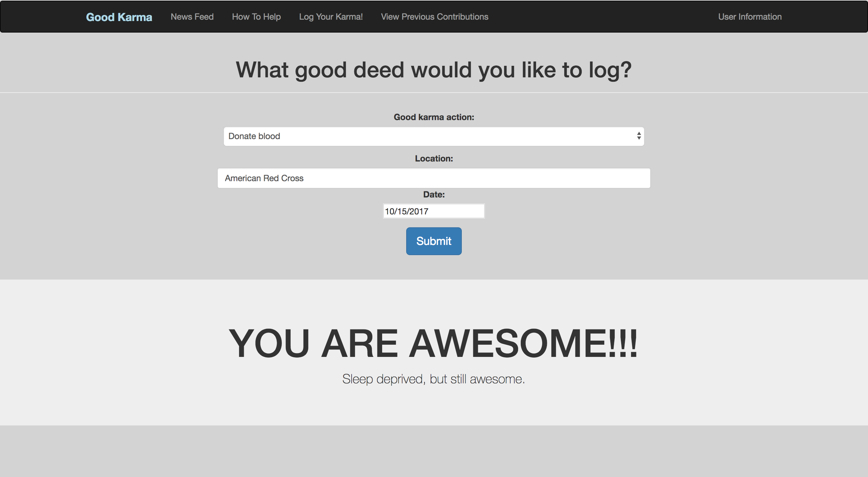Viewport: 868px width, 477px height.
Task: Click the 'Donate blood' selected option text
Action: coord(254,136)
